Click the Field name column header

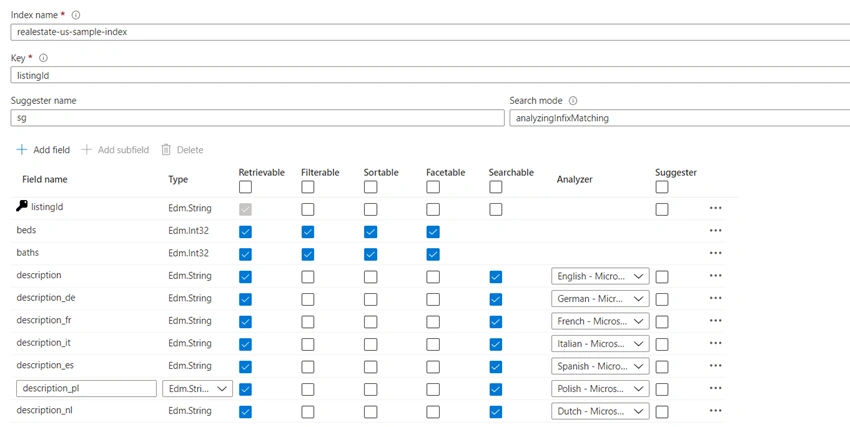pos(44,179)
